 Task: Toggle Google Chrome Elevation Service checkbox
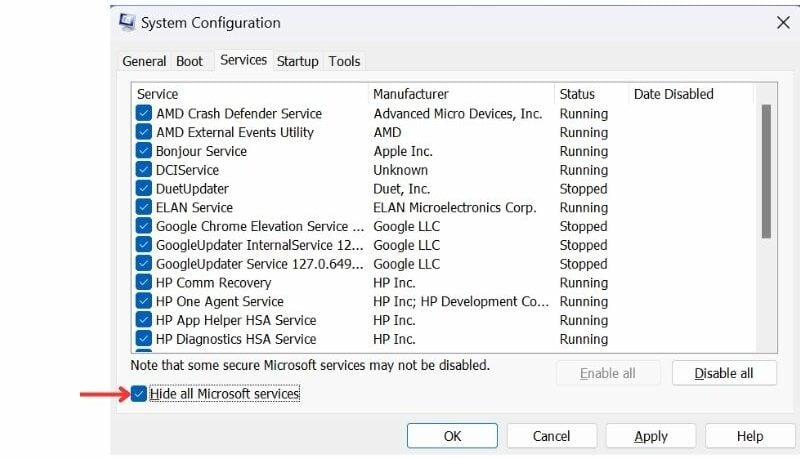click(144, 226)
